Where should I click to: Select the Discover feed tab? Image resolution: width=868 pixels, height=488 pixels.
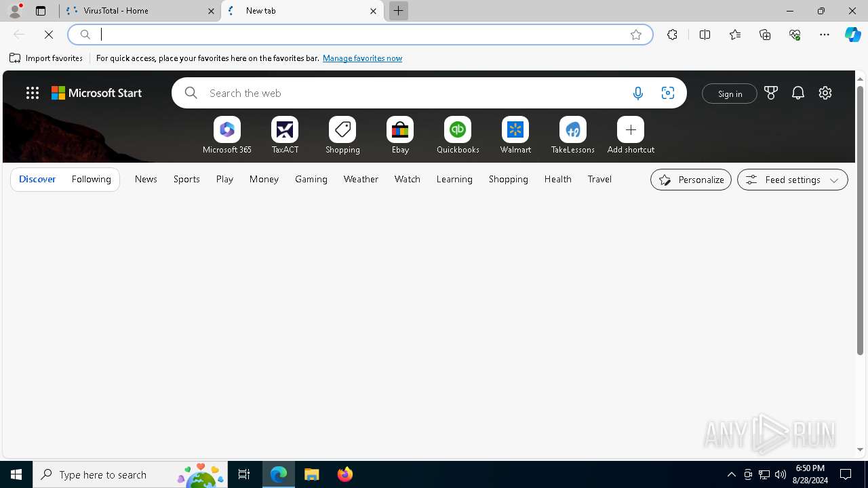point(37,179)
